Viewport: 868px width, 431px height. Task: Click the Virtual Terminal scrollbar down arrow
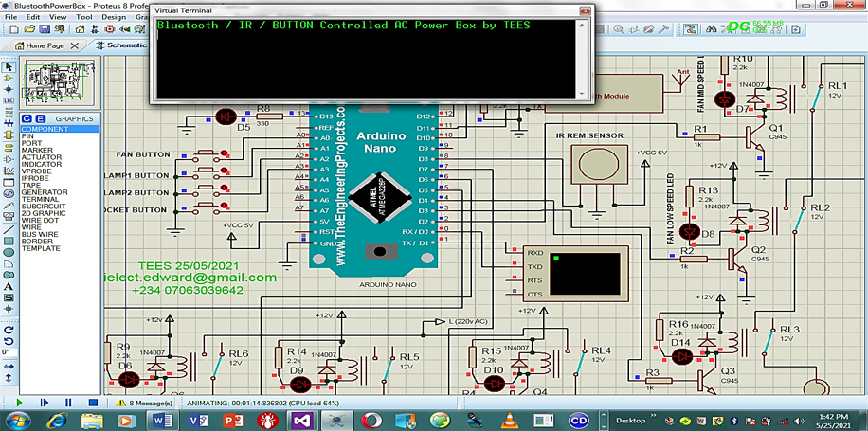pos(584,94)
